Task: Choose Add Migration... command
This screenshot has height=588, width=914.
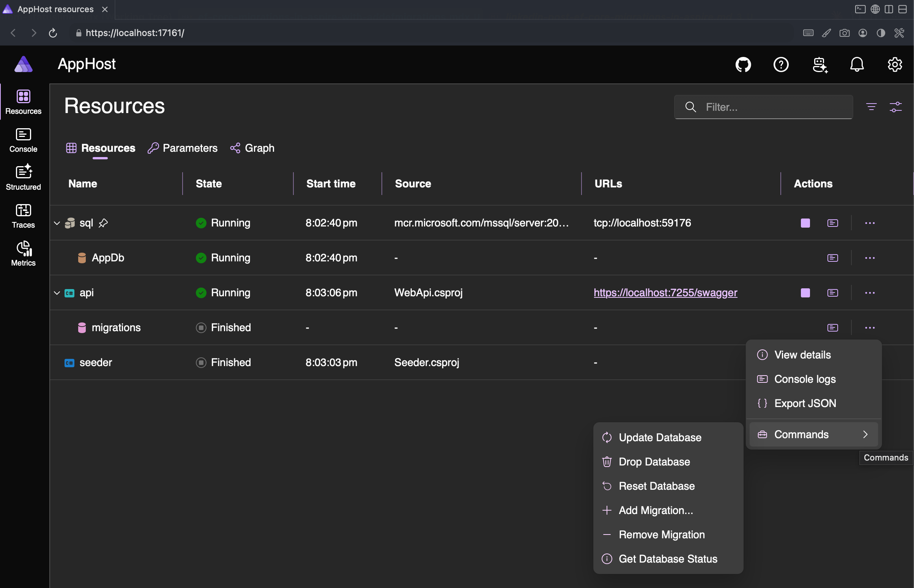Action: pos(668,511)
